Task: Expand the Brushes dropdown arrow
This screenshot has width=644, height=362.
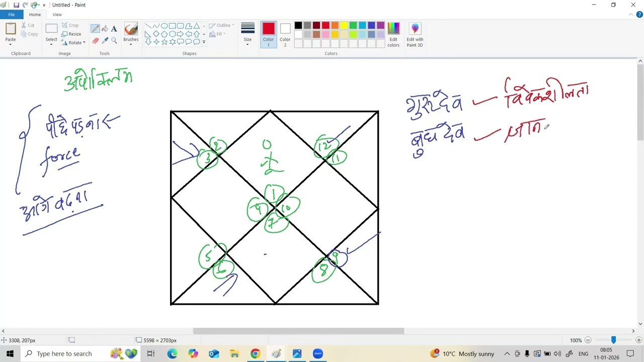Action: [x=131, y=44]
